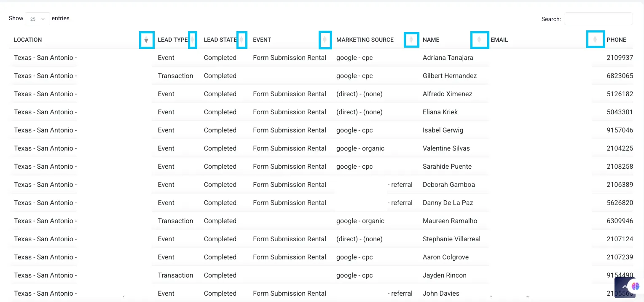Select the name Danny De La Paz

pos(448,203)
